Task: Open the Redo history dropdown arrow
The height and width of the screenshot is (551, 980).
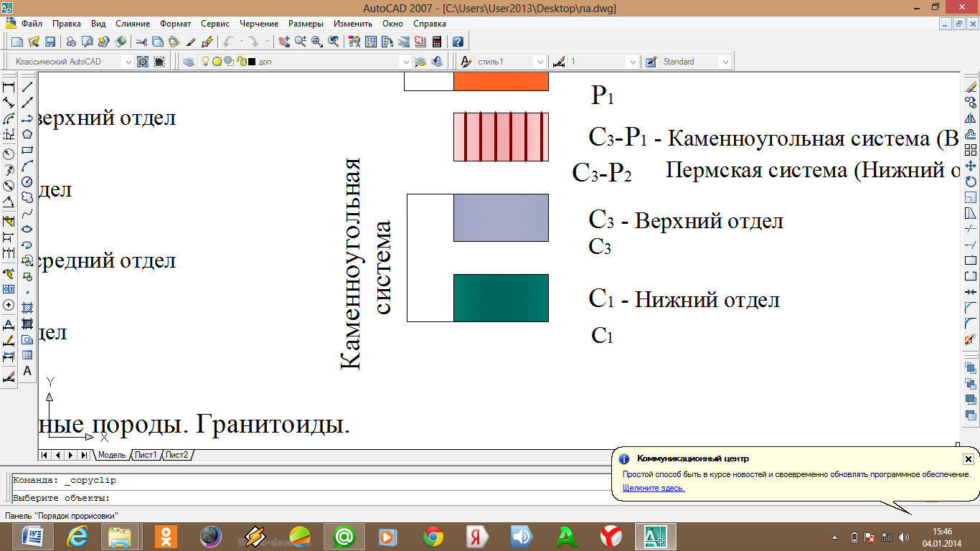Action: pyautogui.click(x=267, y=42)
